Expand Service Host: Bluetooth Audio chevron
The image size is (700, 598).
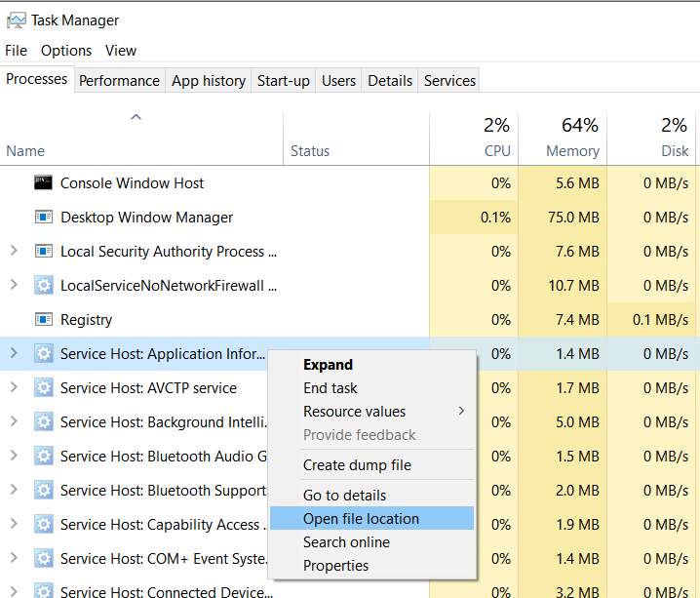point(14,457)
